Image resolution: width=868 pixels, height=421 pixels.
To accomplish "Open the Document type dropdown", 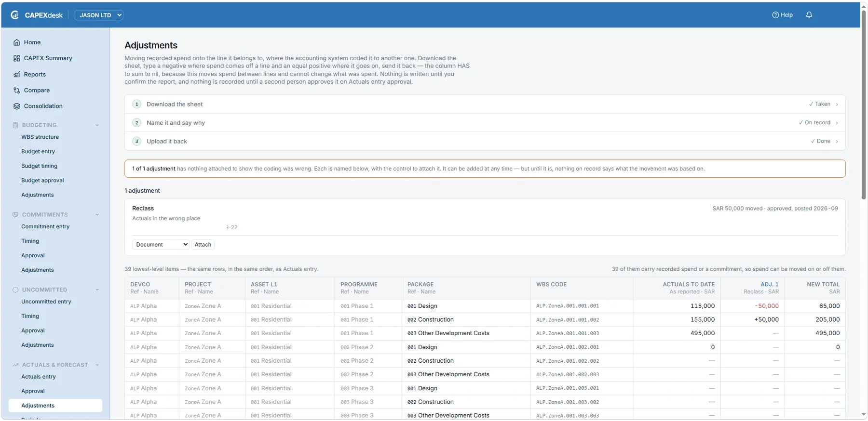I will tap(161, 245).
